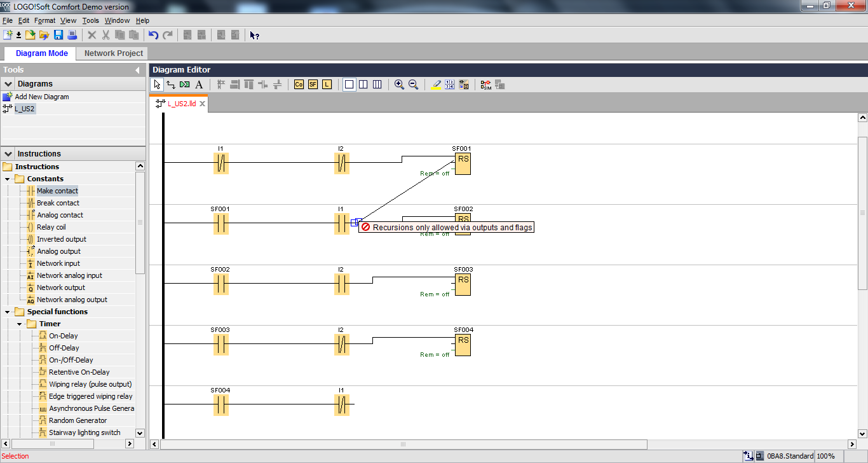Pick the Analog output instruction
This screenshot has height=463, width=868.
coord(58,251)
